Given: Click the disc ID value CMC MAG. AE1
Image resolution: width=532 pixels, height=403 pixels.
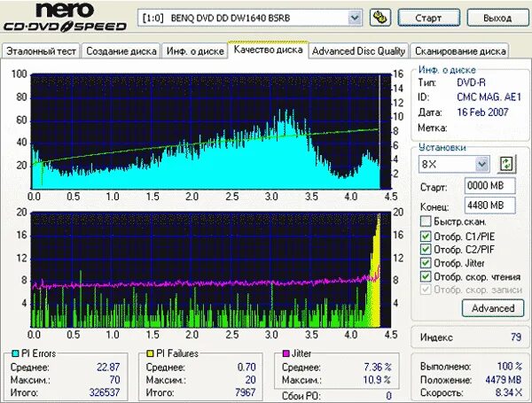Looking at the screenshot, I should [489, 97].
